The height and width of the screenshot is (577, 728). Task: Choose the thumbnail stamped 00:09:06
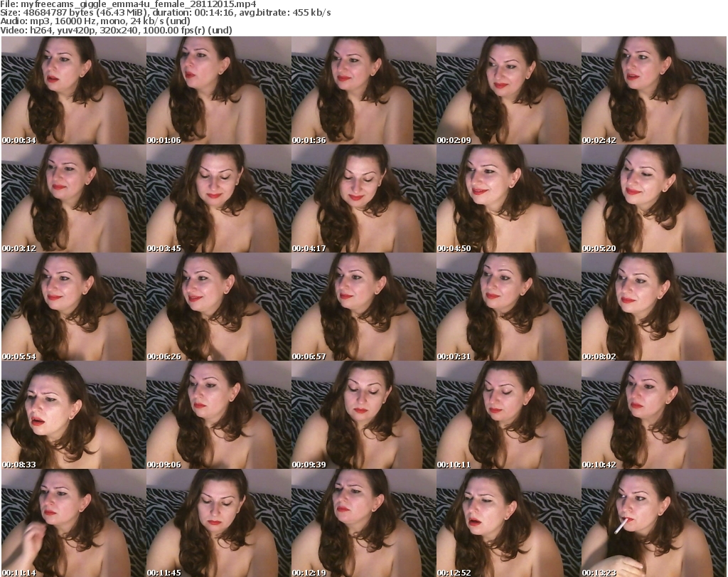click(219, 415)
